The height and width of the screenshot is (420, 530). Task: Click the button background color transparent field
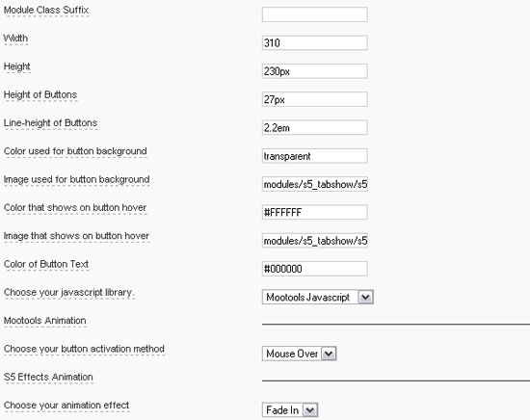[315, 156]
